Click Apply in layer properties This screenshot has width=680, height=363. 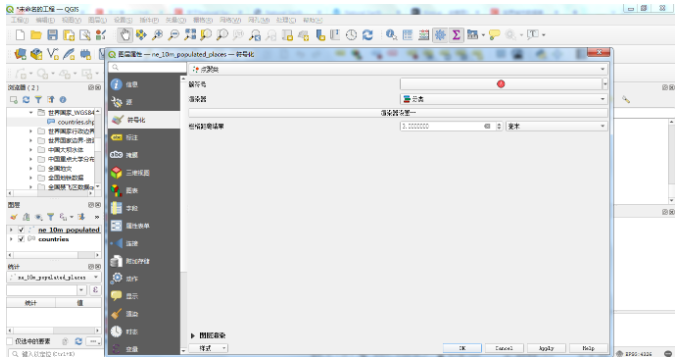point(546,348)
